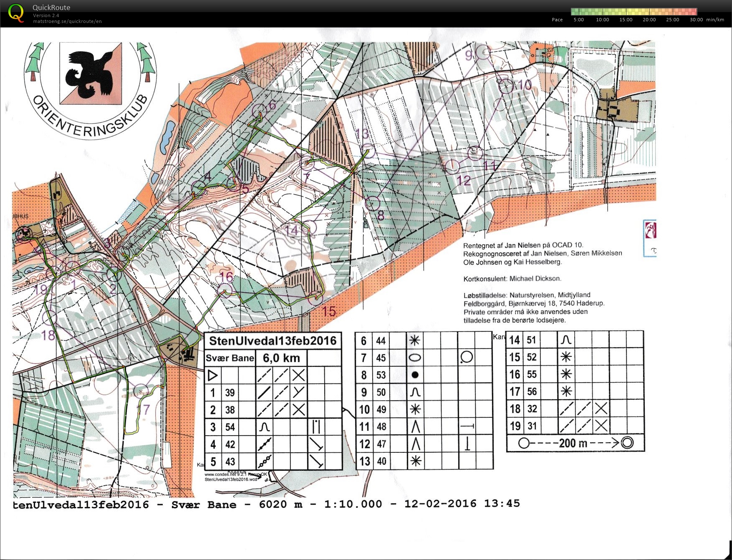Click control circle 6 on the map
The height and width of the screenshot is (560, 732).
click(x=260, y=111)
